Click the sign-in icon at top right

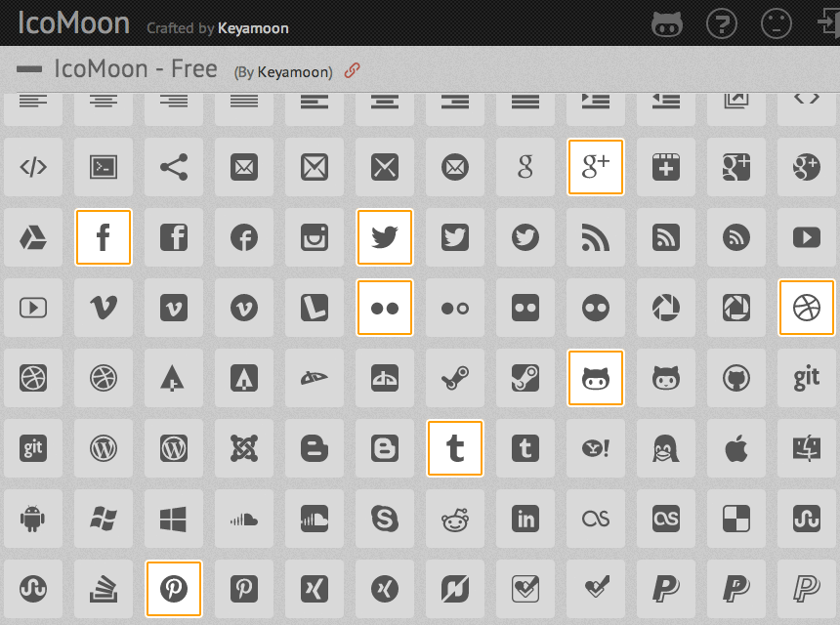[x=828, y=23]
